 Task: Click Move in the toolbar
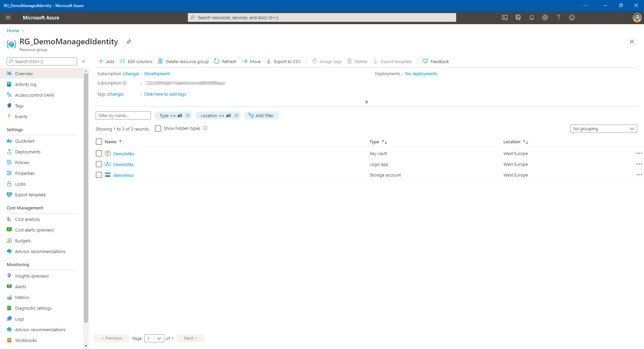tap(251, 61)
